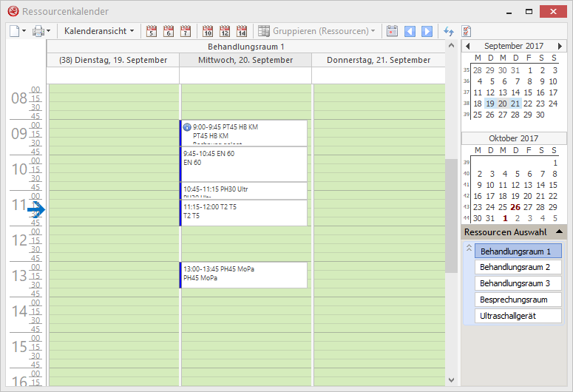573x392 pixels.
Task: Switch to 5-day calendar view icon
Action: click(152, 31)
